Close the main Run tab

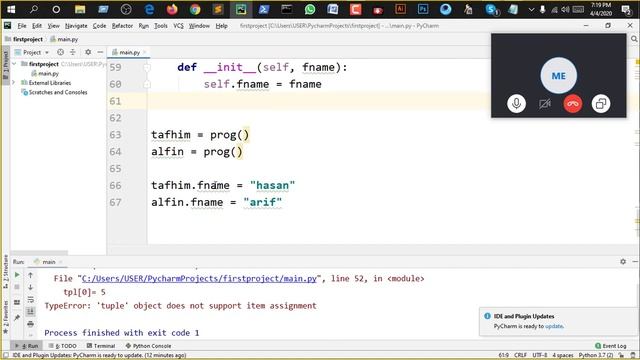pos(60,262)
